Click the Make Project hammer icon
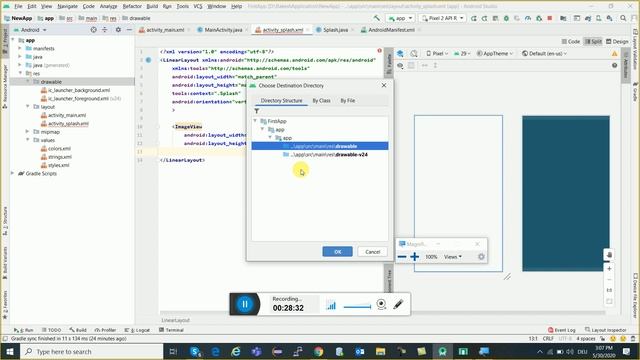The width and height of the screenshot is (640, 360). (x=376, y=18)
